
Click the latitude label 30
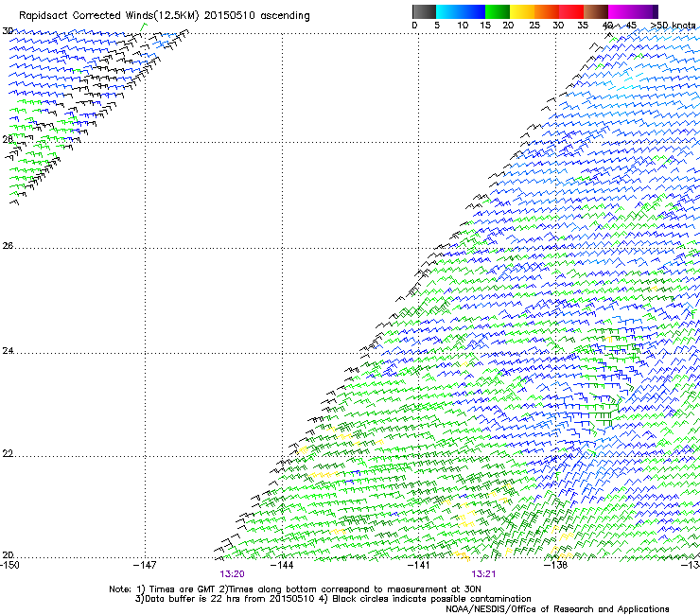point(8,31)
